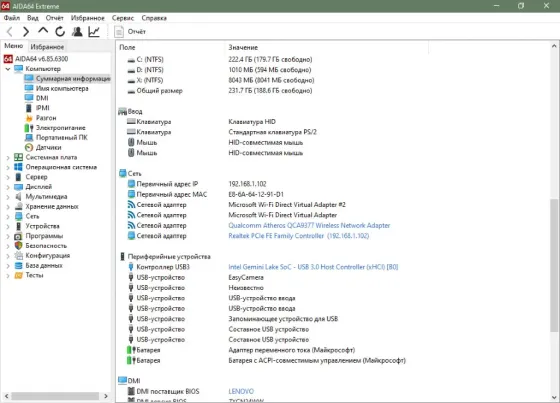
Task: Open Realtek PCIe FE Family Controller link
Action: tap(299, 236)
